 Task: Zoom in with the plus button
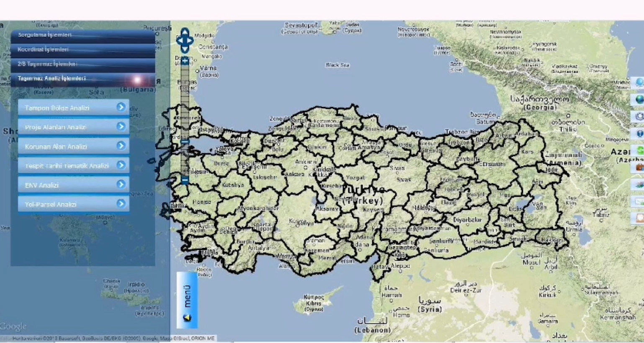tap(185, 61)
